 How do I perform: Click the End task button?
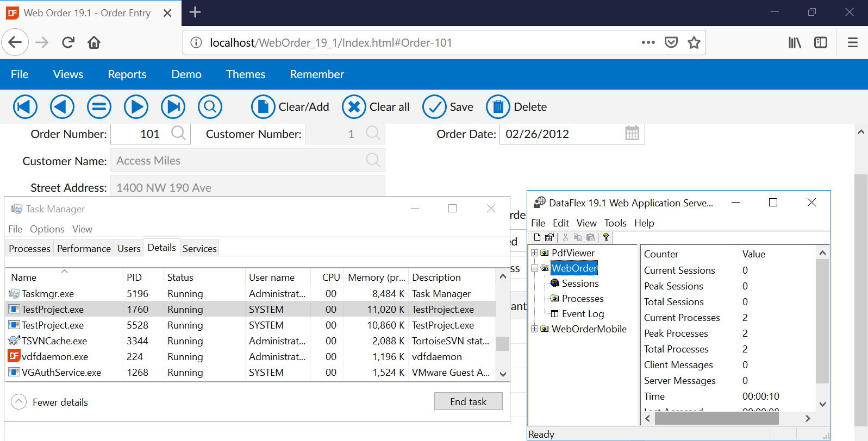(468, 401)
